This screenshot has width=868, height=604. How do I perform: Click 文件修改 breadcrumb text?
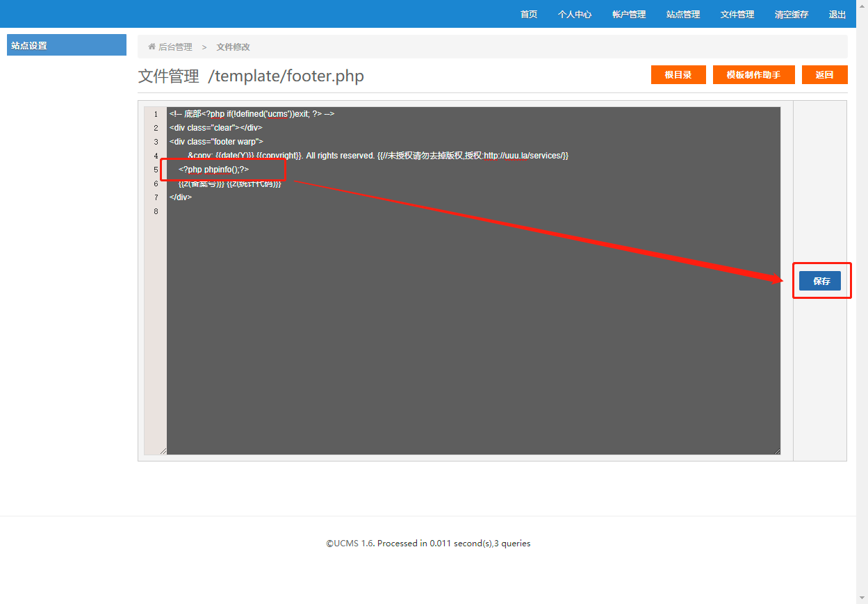coord(233,47)
